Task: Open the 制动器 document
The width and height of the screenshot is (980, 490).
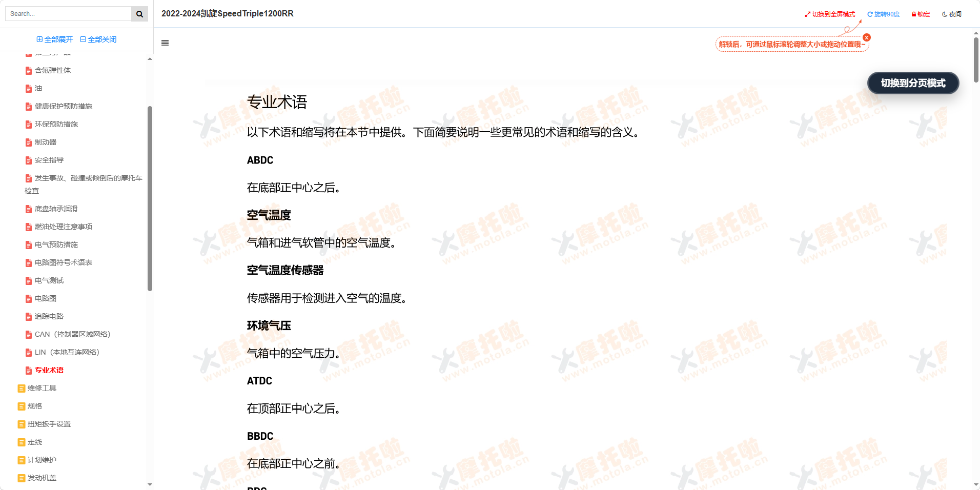Action: [46, 142]
